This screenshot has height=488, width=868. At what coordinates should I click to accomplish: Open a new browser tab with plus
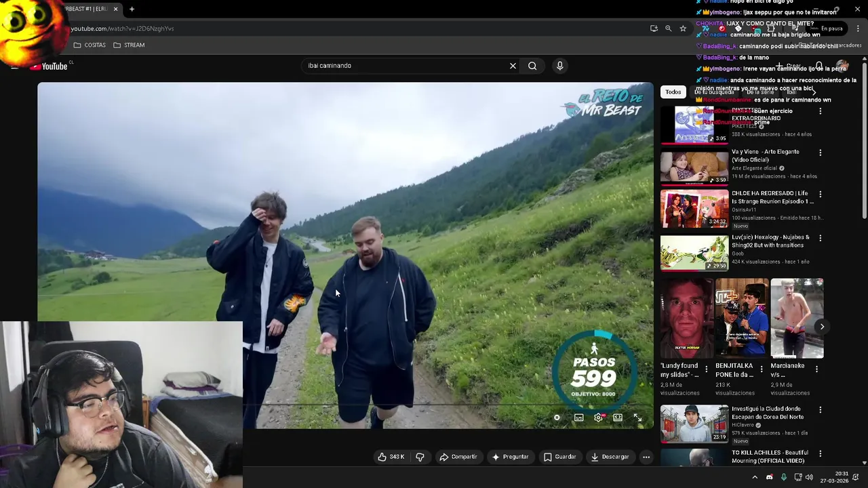[132, 9]
